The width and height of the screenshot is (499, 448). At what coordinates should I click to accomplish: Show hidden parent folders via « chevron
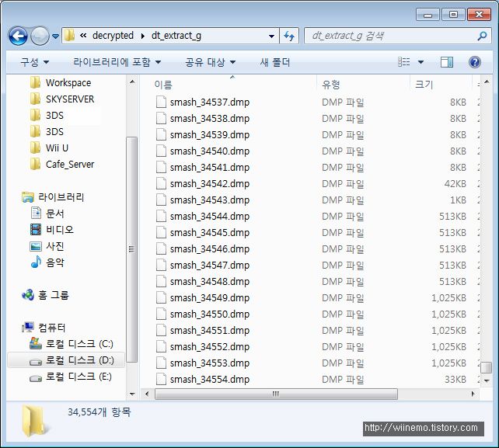(83, 36)
